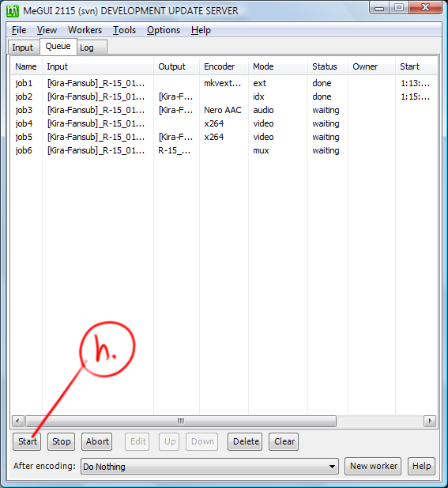
Task: Sort by the Owner column header
Action: pyautogui.click(x=371, y=66)
